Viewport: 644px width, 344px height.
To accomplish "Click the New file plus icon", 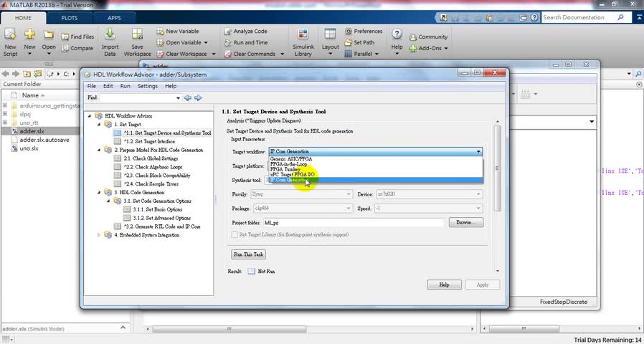I will [x=29, y=34].
